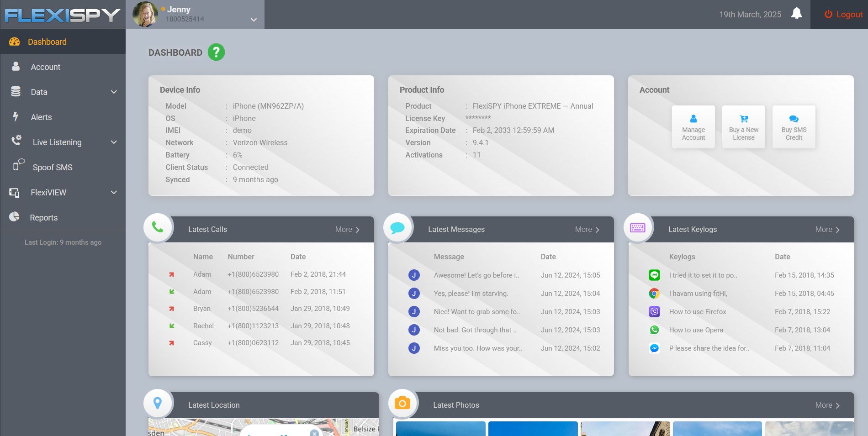Click the FlexiSPY logo
Image resolution: width=868 pixels, height=436 pixels.
tap(63, 15)
